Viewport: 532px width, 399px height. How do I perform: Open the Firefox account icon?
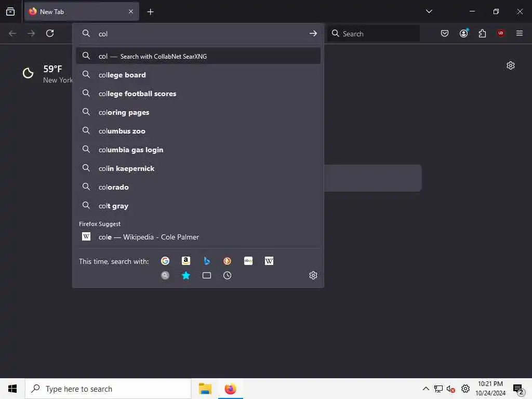463,33
